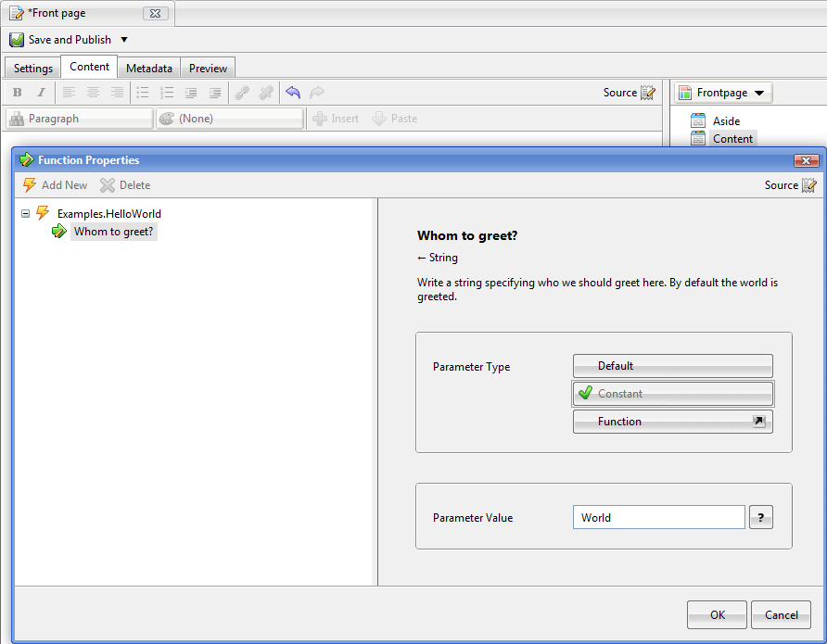Image resolution: width=827 pixels, height=644 pixels.
Task: Switch to the Metadata tab
Action: [x=148, y=69]
